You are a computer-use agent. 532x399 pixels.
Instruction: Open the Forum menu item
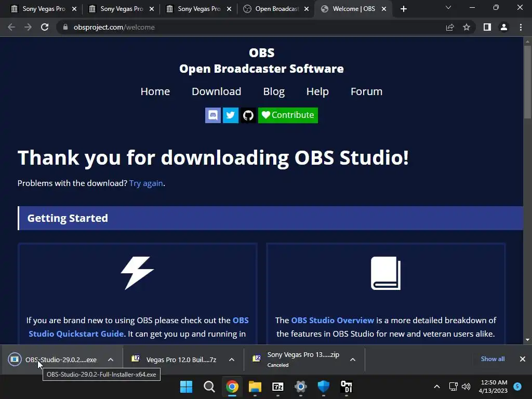tap(366, 91)
